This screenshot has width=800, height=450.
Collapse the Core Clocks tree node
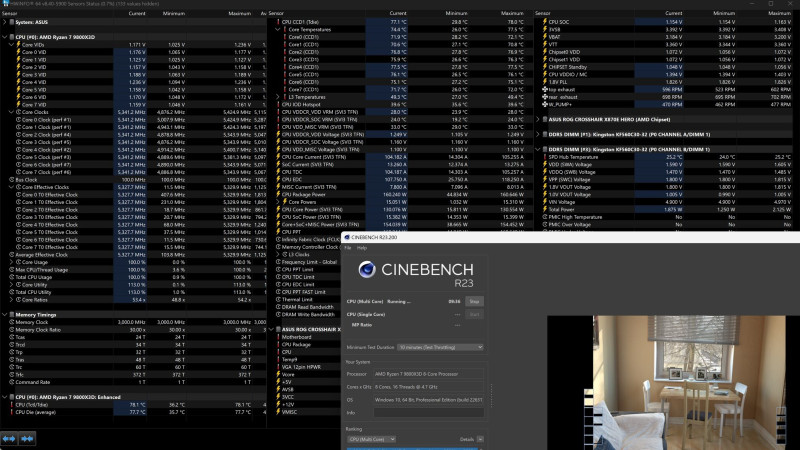tap(11, 112)
